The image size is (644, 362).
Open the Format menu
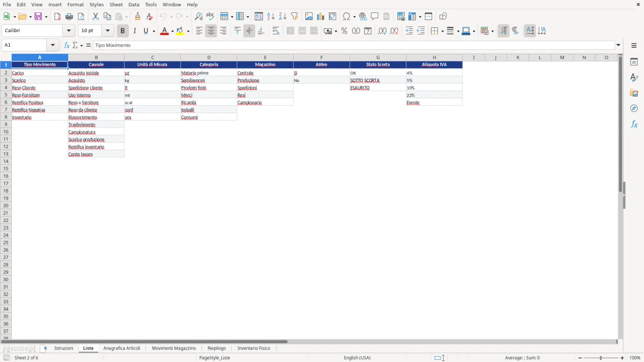(x=75, y=4)
